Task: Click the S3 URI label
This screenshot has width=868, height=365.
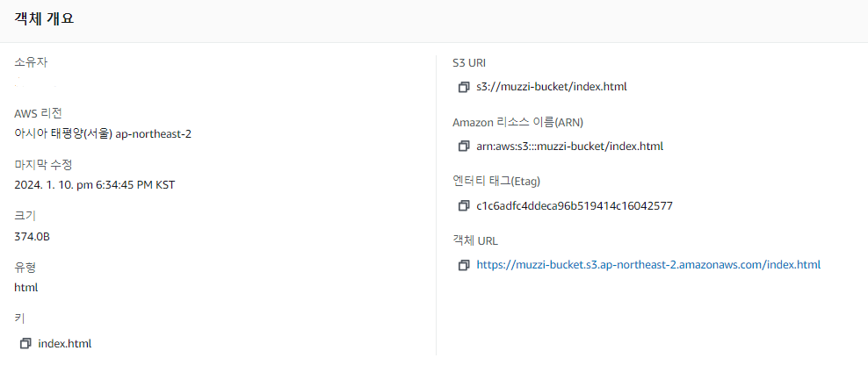Action: (x=469, y=62)
